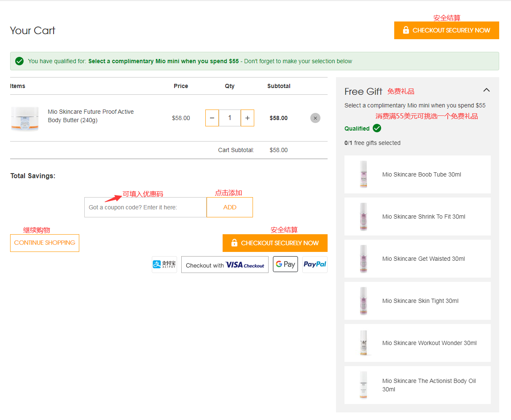Pay with Alipay icon
Image resolution: width=511 pixels, height=420 pixels.
click(164, 265)
